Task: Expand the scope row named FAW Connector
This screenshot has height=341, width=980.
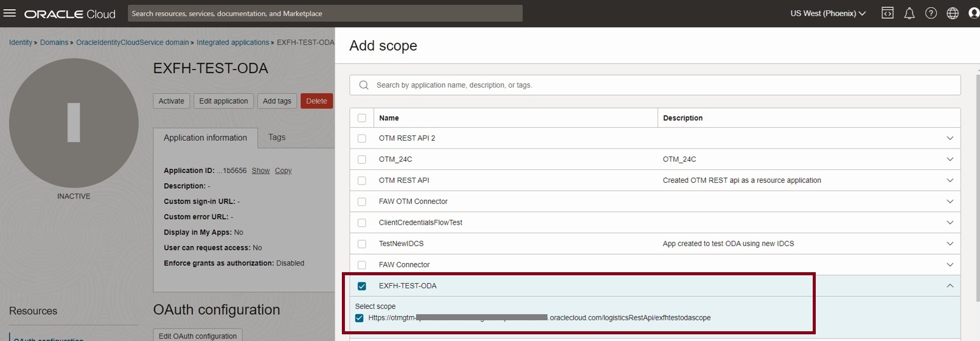Action: coord(950,265)
